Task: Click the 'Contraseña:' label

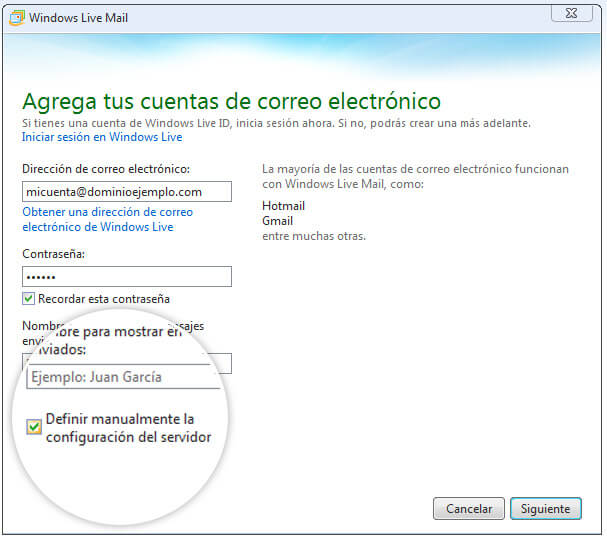Action: pos(53,254)
